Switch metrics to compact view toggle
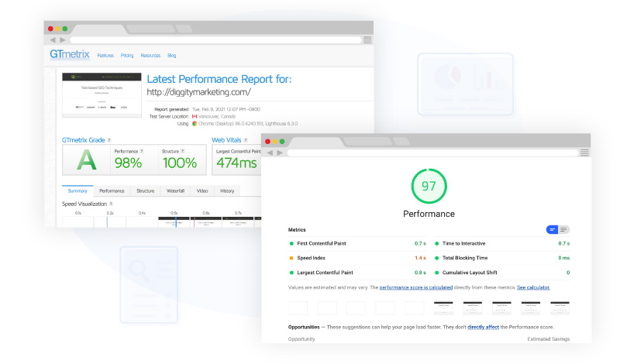This screenshot has height=364, width=620. click(552, 229)
